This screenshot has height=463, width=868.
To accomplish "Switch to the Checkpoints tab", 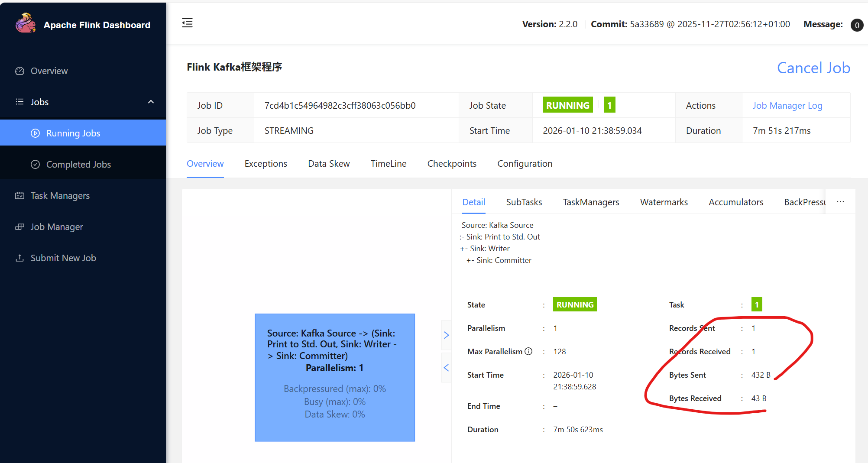I will (452, 164).
